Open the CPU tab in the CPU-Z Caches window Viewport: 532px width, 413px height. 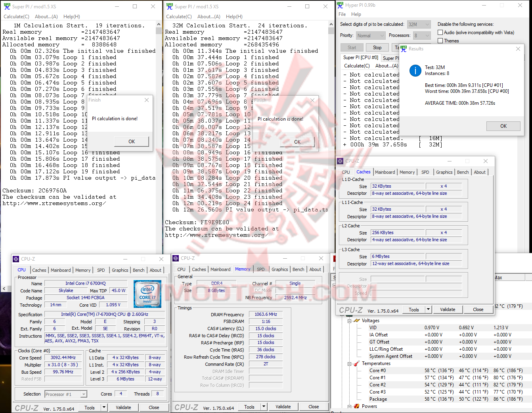[x=346, y=172]
